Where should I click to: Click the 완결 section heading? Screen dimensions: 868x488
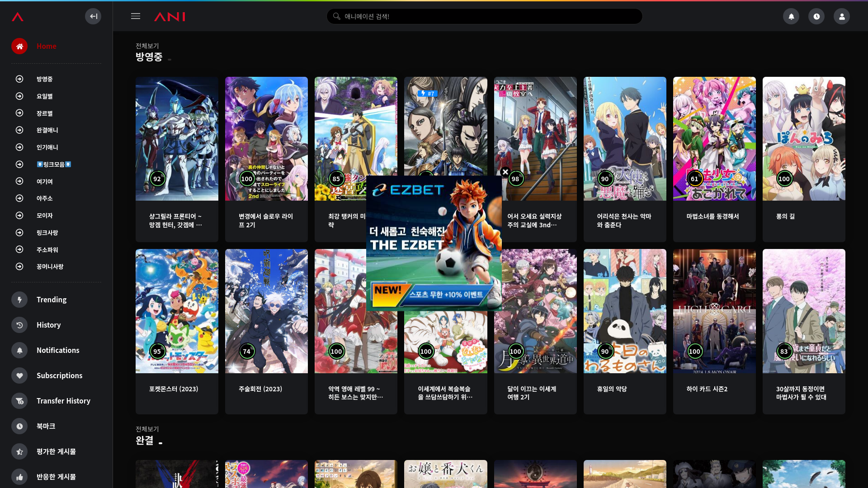(x=145, y=440)
